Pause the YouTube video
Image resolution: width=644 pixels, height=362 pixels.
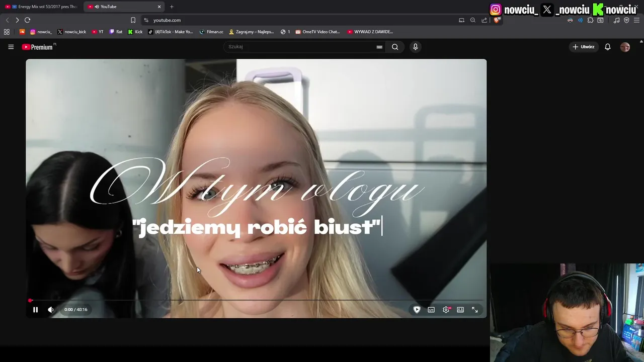pyautogui.click(x=35, y=310)
